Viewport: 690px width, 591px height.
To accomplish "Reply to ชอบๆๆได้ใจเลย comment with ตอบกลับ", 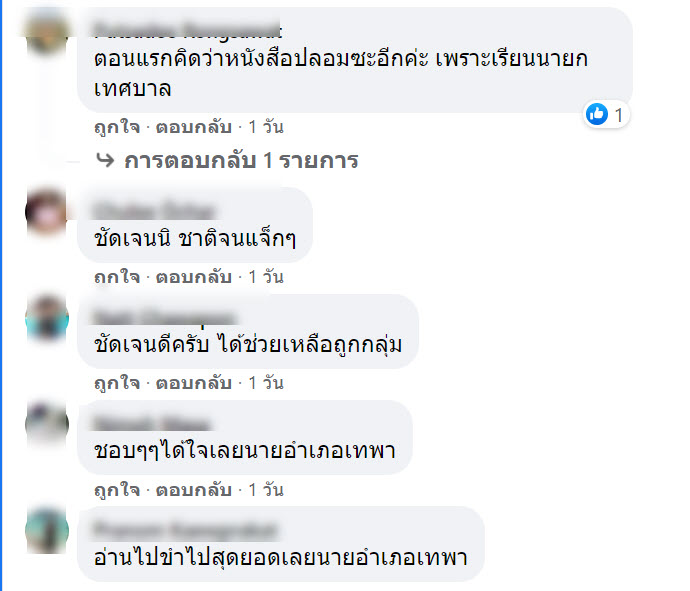I will click(194, 490).
